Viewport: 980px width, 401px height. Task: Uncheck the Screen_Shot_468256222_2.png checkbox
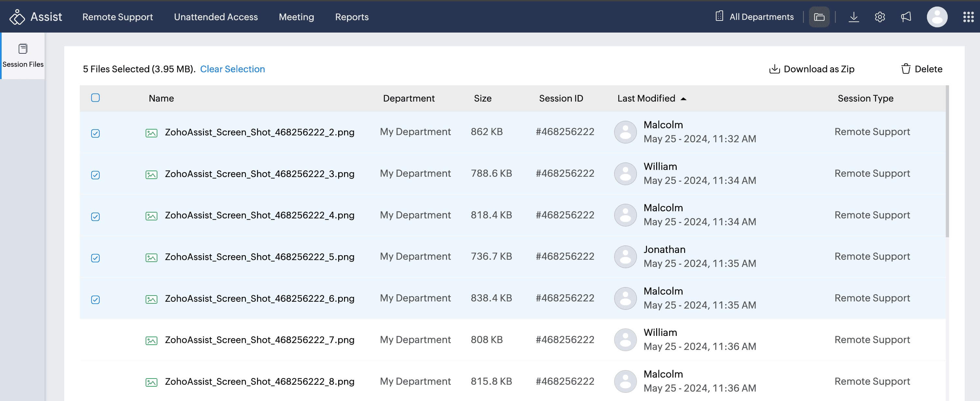click(x=95, y=133)
